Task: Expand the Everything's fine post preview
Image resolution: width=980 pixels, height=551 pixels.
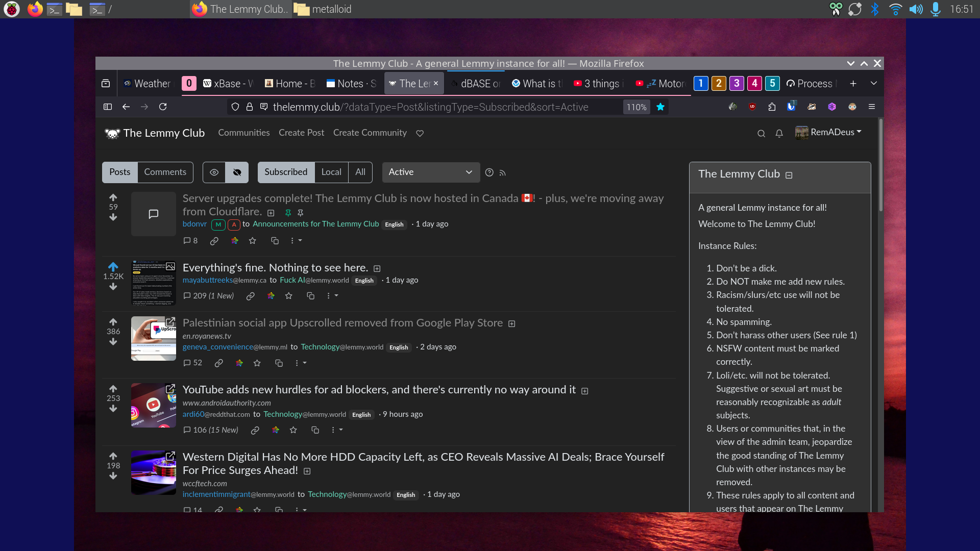Action: [377, 269]
